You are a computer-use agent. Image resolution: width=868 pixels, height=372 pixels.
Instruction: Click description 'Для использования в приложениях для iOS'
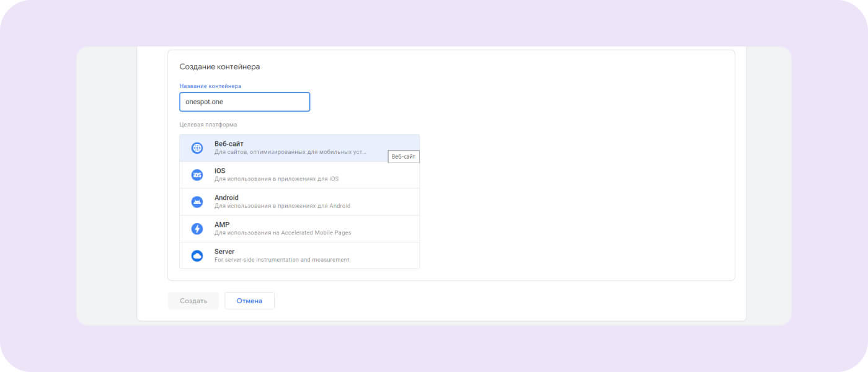coord(277,179)
